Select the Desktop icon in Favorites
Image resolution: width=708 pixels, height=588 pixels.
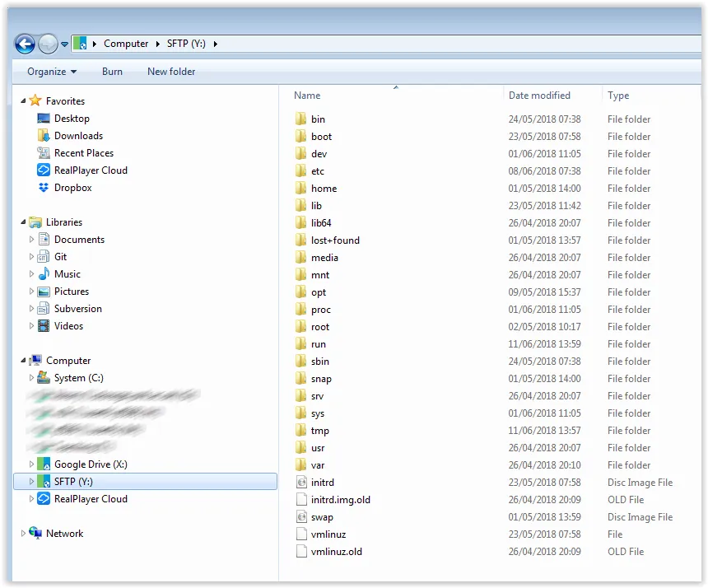(x=44, y=119)
